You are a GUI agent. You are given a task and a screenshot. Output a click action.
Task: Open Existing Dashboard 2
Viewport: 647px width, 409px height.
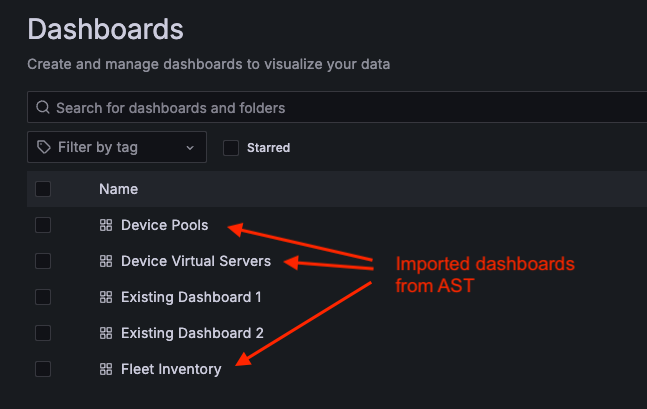[192, 333]
